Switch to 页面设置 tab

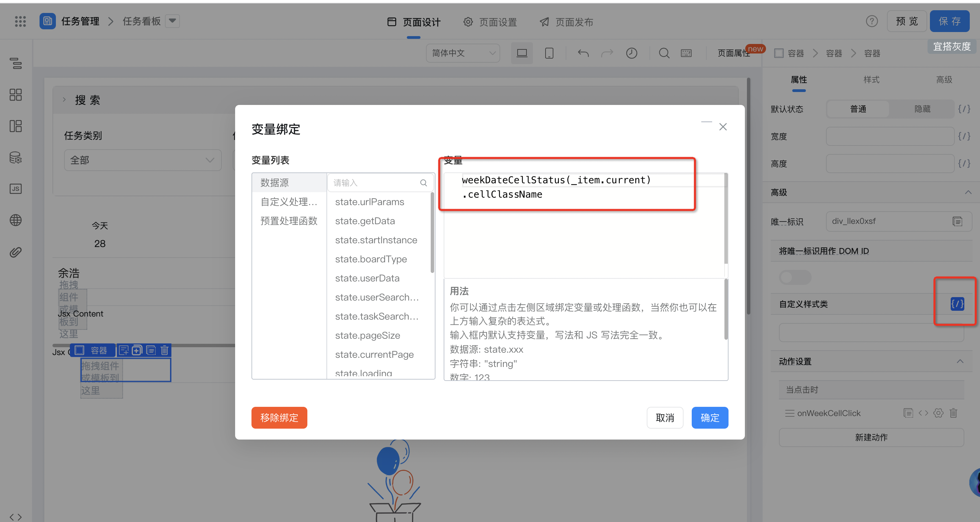click(x=490, y=22)
